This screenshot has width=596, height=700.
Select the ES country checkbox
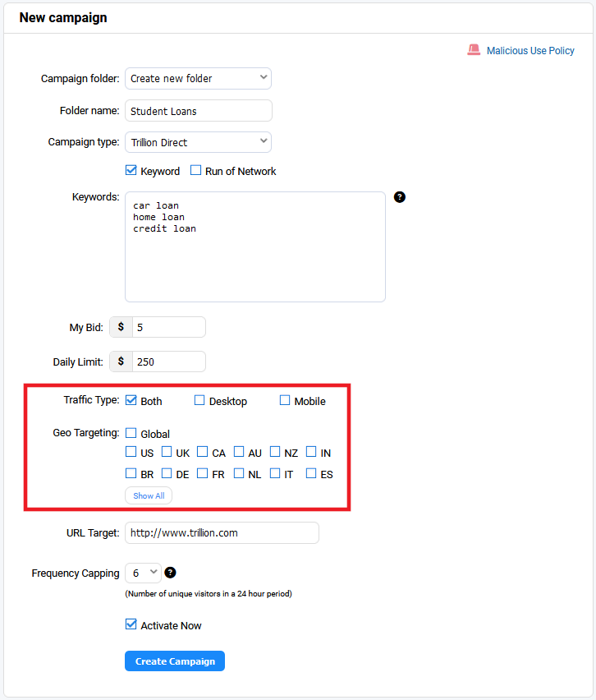[311, 473]
